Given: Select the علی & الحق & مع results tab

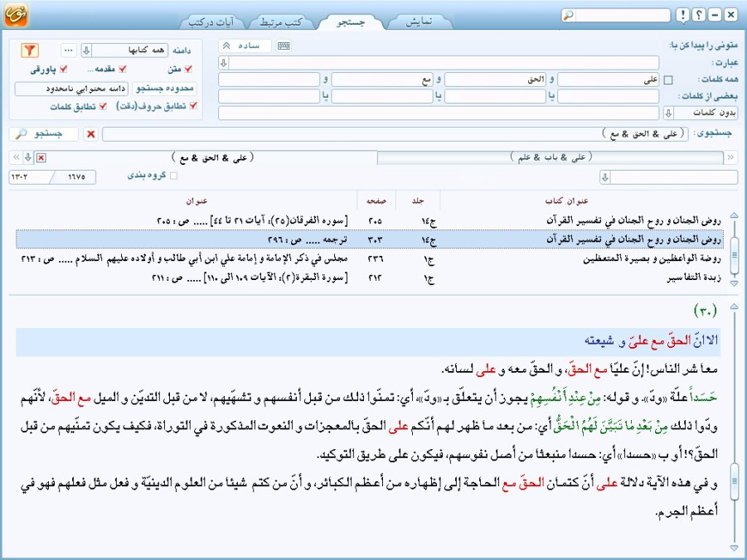Looking at the screenshot, I should tap(212, 157).
